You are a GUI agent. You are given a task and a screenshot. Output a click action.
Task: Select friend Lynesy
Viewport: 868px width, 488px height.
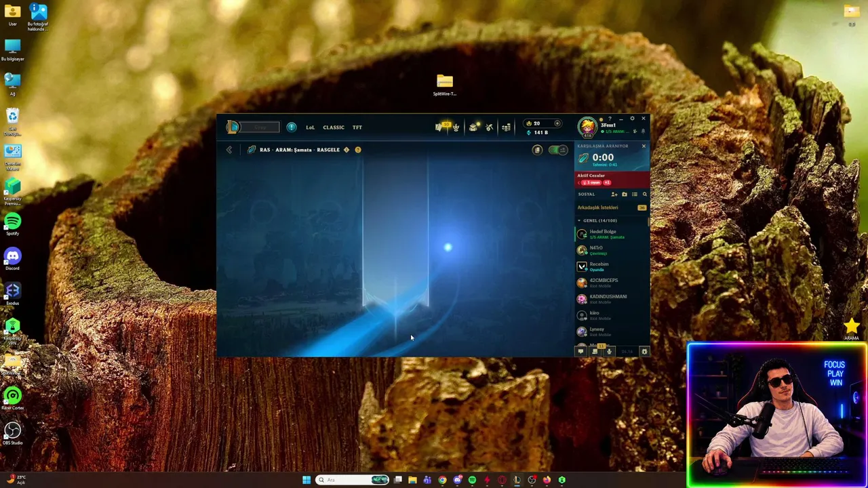coord(612,331)
